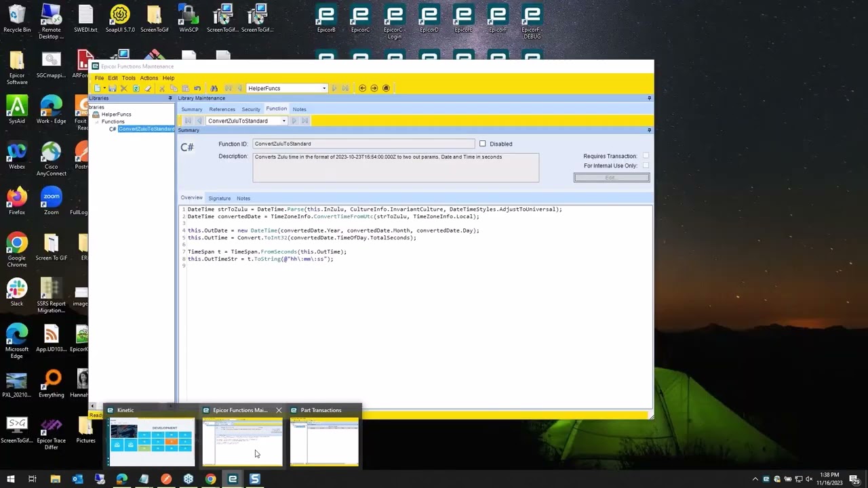Click the taskbar clock showing 1:38 PM
Screen dimensions: 868x488
click(830, 479)
